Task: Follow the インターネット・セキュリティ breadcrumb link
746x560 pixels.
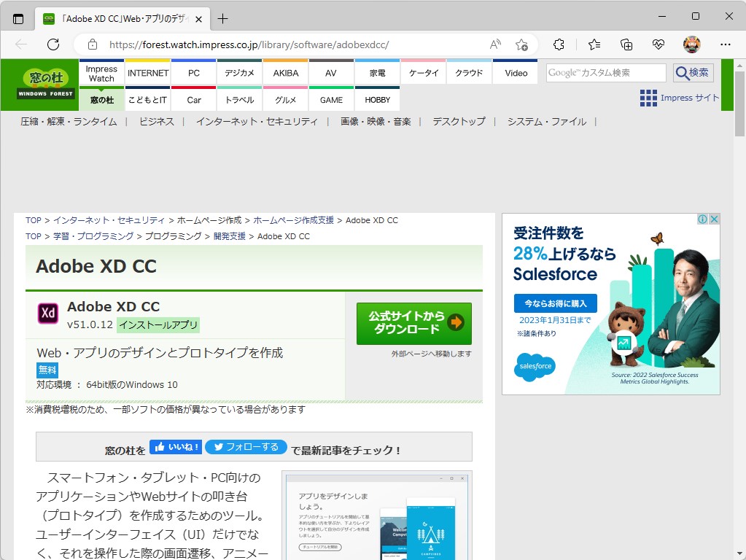Action: tap(109, 220)
